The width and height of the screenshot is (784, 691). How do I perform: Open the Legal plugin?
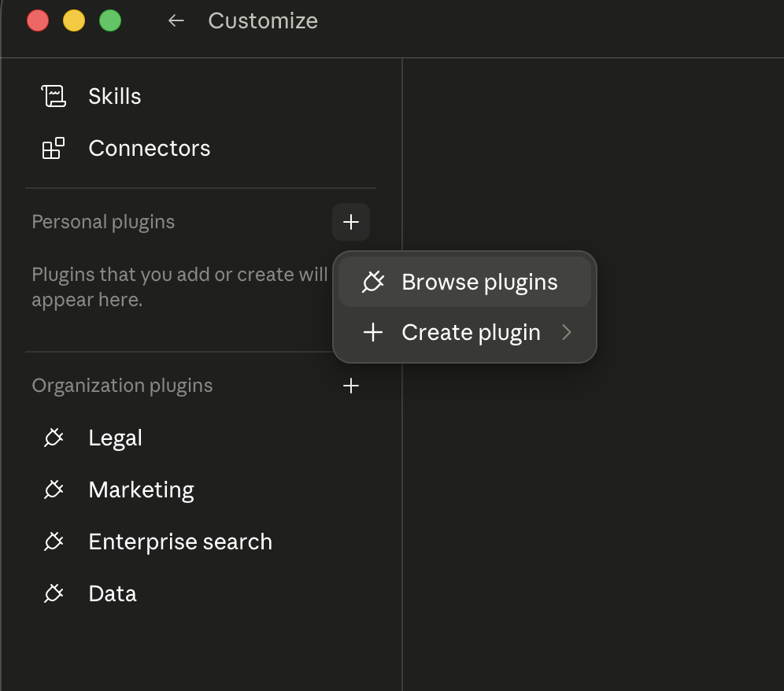[x=200, y=438]
